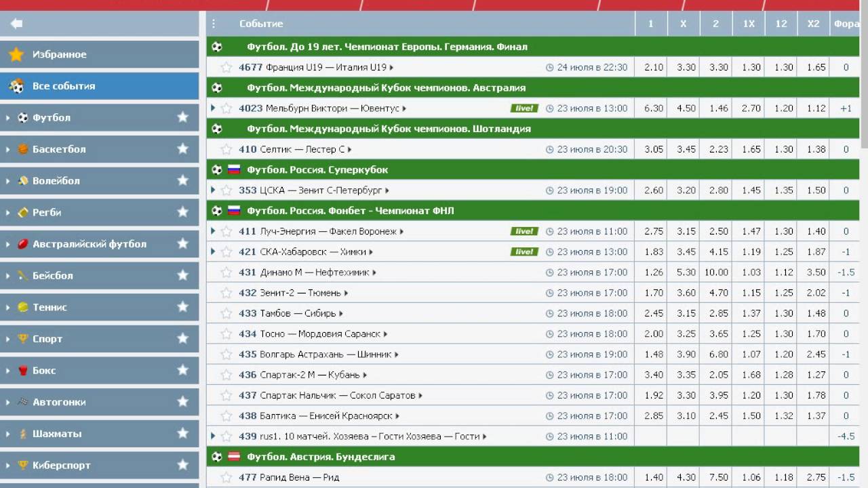Image resolution: width=868 pixels, height=488 pixels.
Task: Click soccer ball icon at Чемпионат Европы header
Action: (217, 47)
